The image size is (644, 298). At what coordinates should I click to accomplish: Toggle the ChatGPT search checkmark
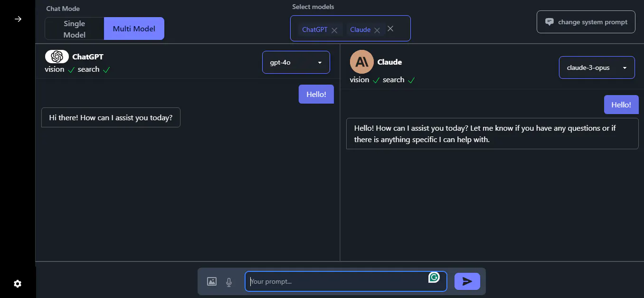(x=106, y=70)
